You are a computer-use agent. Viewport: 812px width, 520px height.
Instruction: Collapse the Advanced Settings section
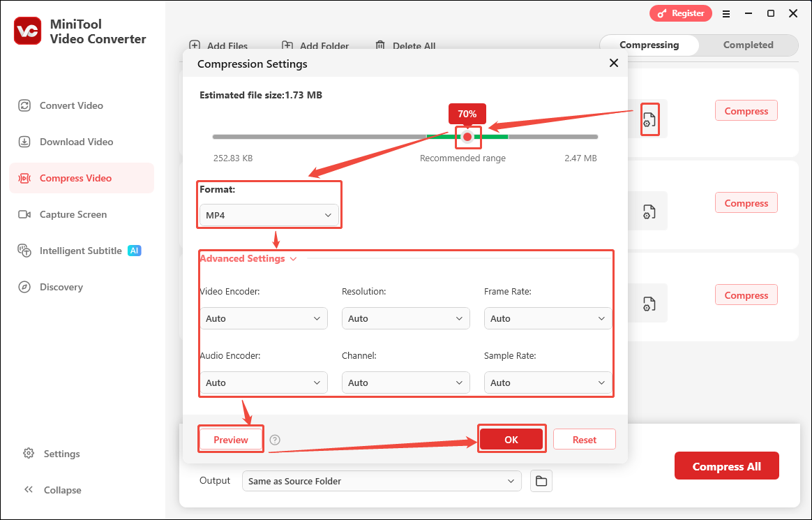point(293,258)
